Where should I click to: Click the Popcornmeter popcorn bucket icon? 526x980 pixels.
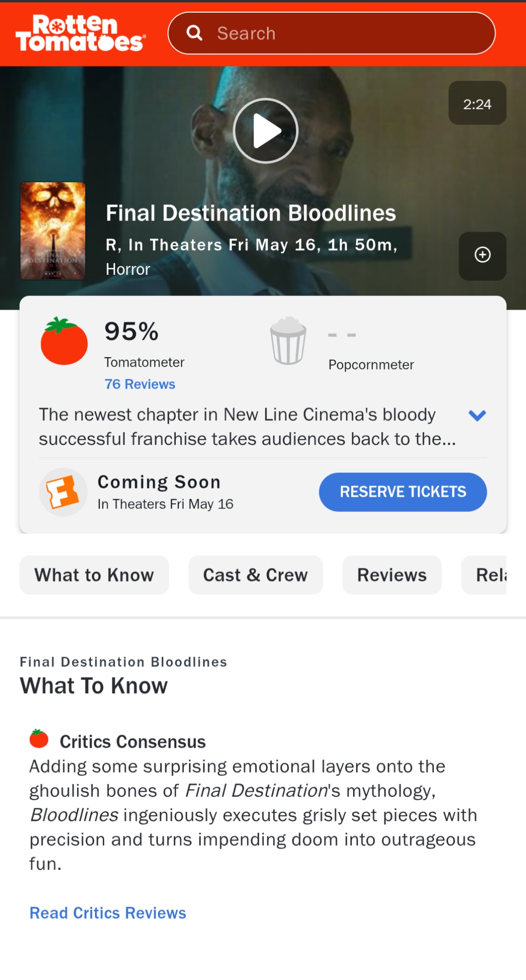coord(288,341)
